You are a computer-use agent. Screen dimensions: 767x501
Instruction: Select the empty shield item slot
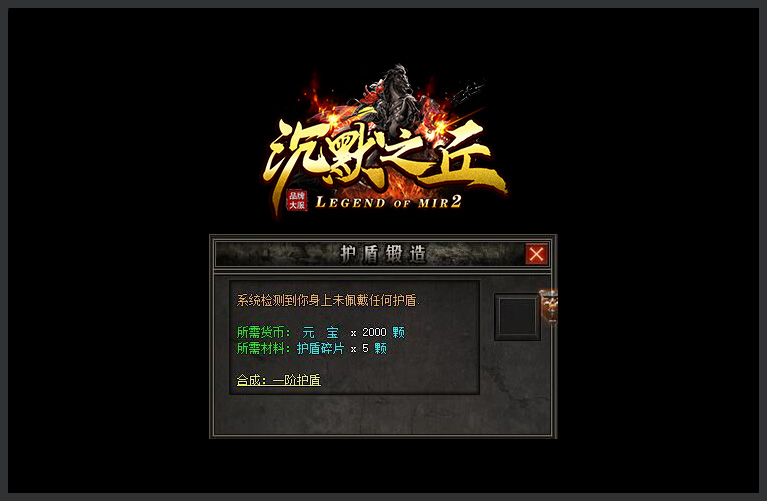coord(518,317)
